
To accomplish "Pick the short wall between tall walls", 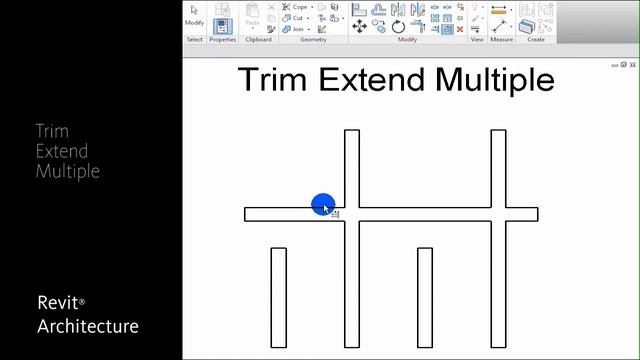I will [x=425, y=298].
